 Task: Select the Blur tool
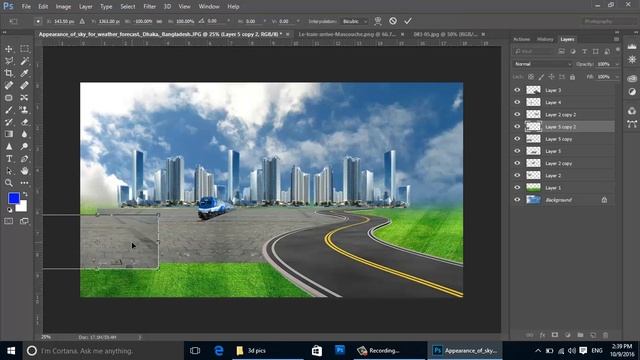24,134
